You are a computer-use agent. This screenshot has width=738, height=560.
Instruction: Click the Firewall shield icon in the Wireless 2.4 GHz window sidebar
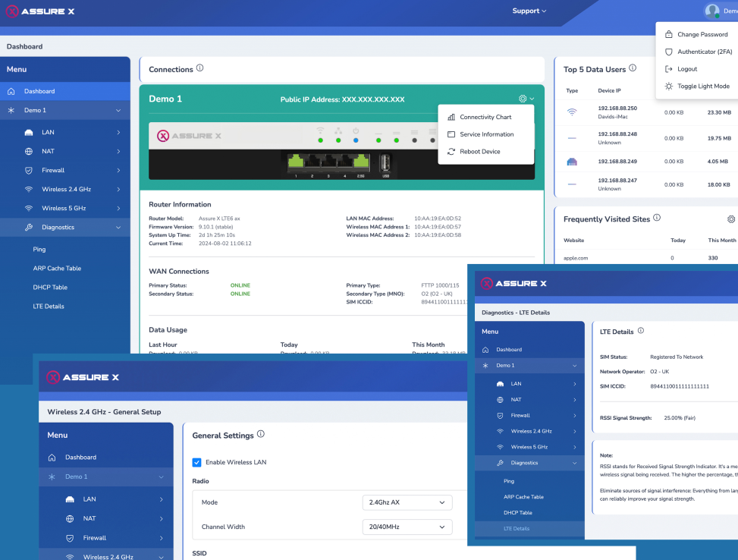coord(70,538)
